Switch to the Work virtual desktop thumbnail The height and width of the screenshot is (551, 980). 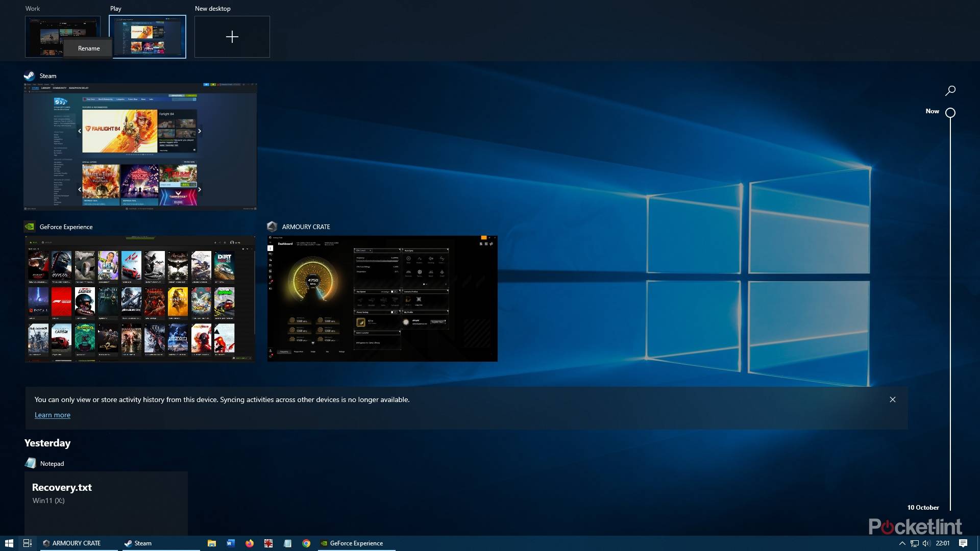(62, 36)
